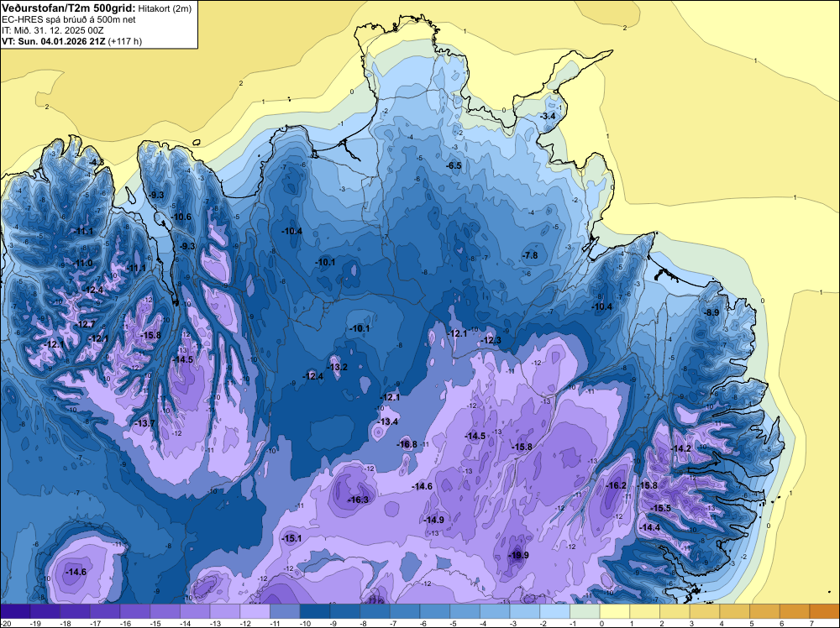Viewport: 840px width, 628px height.
Task: Click the -12.3 temperature label
Action: 491,341
